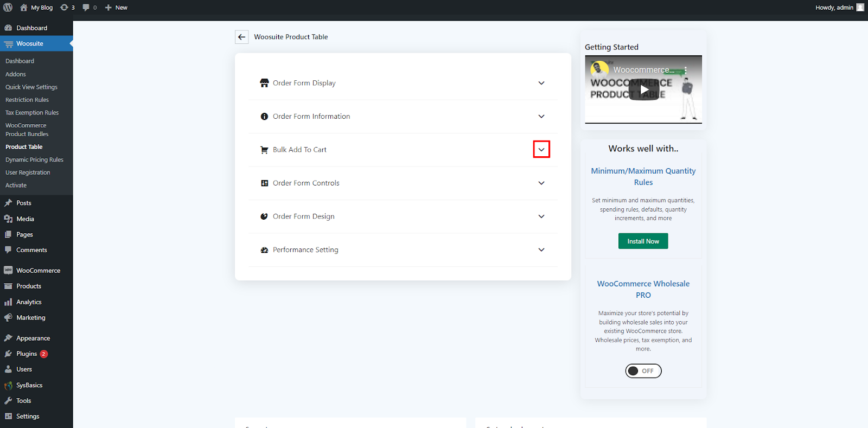This screenshot has height=428, width=868.
Task: Open WooCommerce Wholesale PRO link
Action: (643, 289)
